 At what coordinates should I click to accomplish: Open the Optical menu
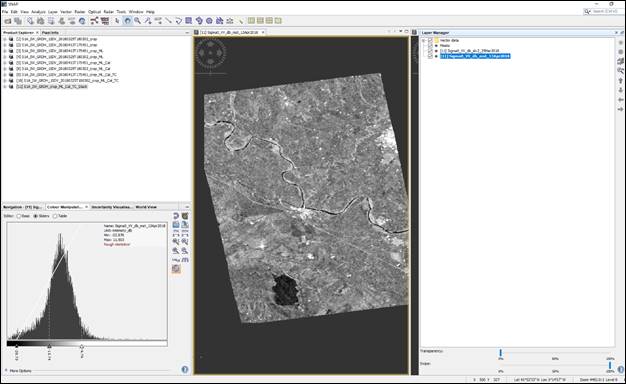click(95, 12)
